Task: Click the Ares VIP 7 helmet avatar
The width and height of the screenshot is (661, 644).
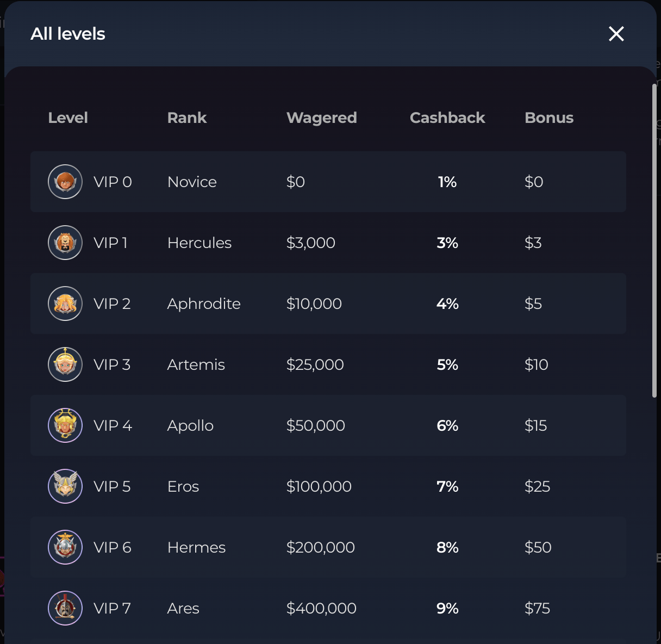Action: pyautogui.click(x=65, y=608)
